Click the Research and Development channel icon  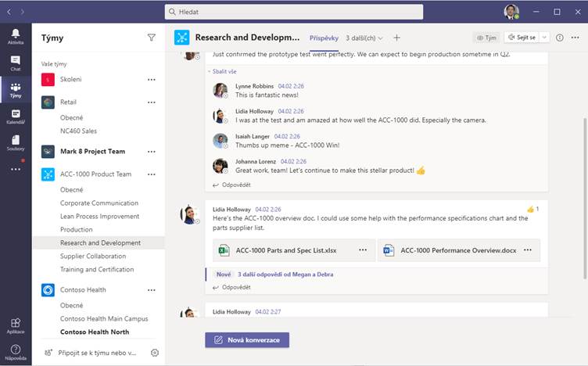click(x=182, y=38)
